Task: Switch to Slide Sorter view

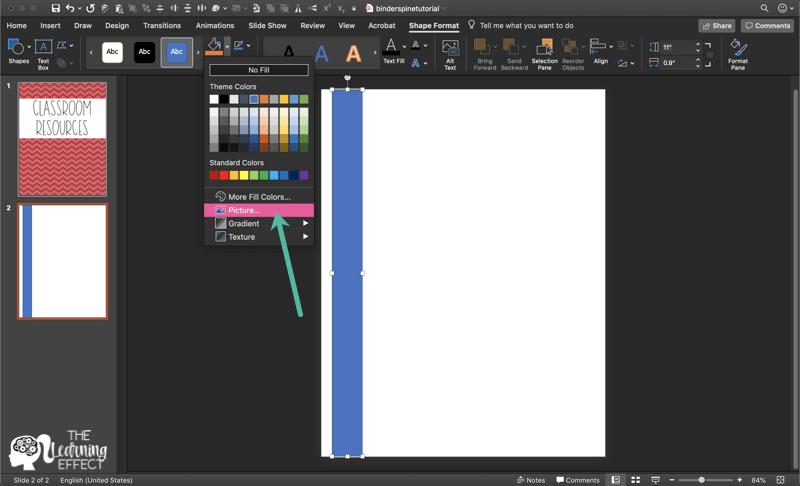Action: pyautogui.click(x=636, y=480)
